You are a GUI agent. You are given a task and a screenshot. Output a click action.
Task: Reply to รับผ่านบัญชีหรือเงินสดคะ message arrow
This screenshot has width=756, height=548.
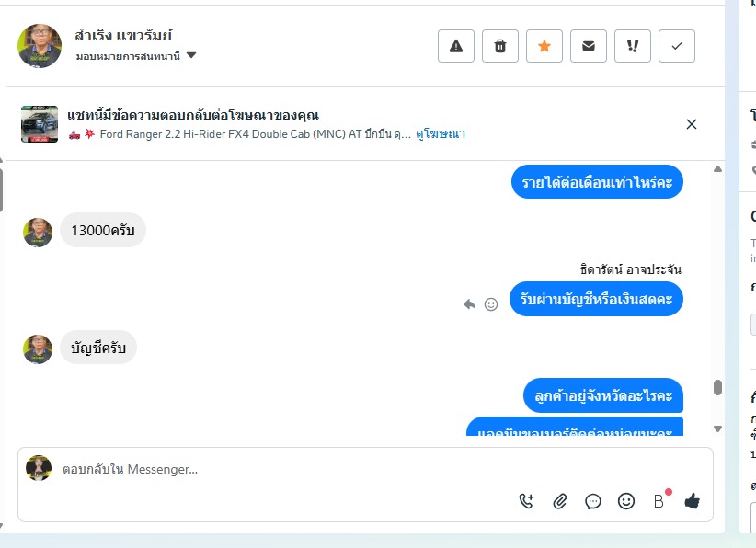pos(469,304)
